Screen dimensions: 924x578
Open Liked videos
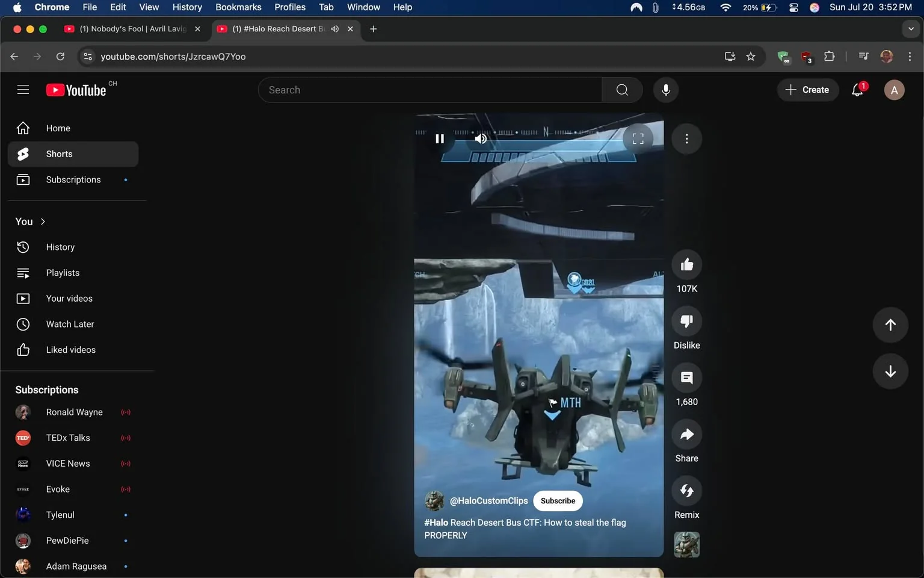pos(73,350)
